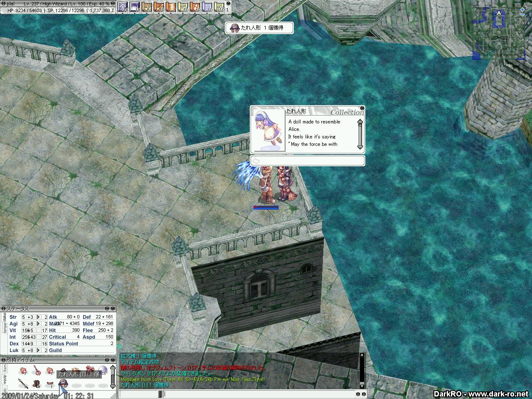Select the spear weapon in inventory
Viewport: 532px width, 399px height.
tap(23, 383)
